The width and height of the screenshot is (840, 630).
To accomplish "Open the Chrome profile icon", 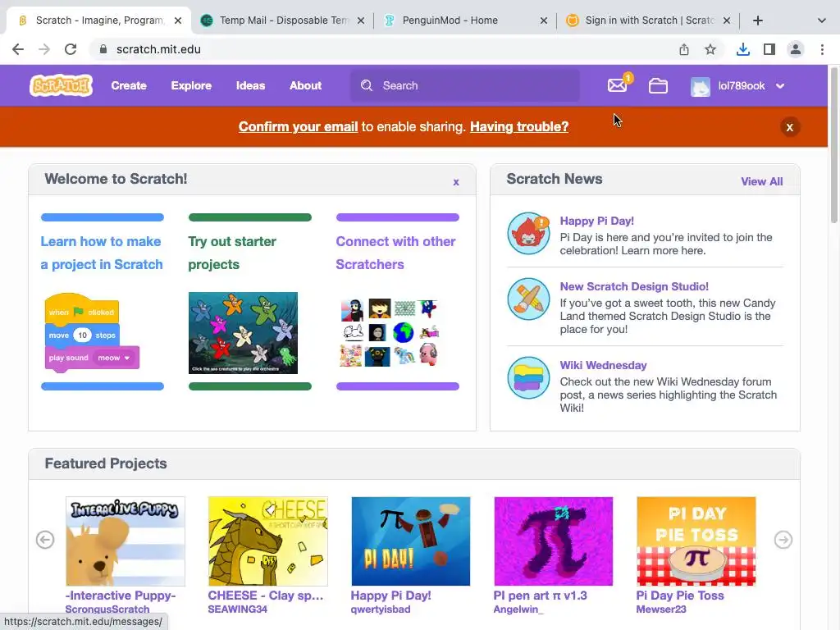I will (796, 49).
